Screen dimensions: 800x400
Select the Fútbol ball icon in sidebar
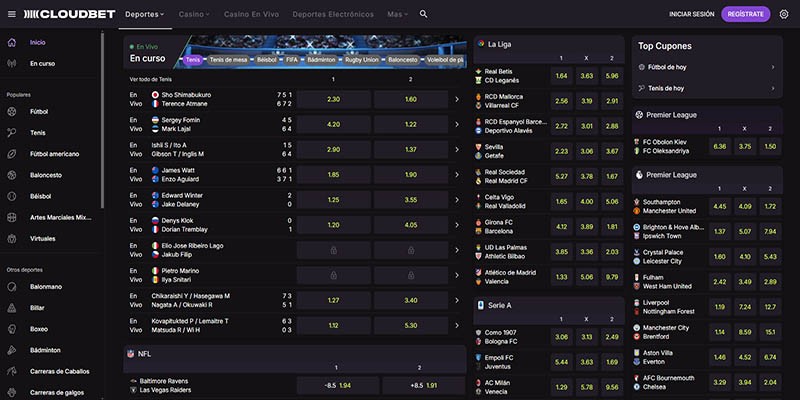click(x=12, y=112)
